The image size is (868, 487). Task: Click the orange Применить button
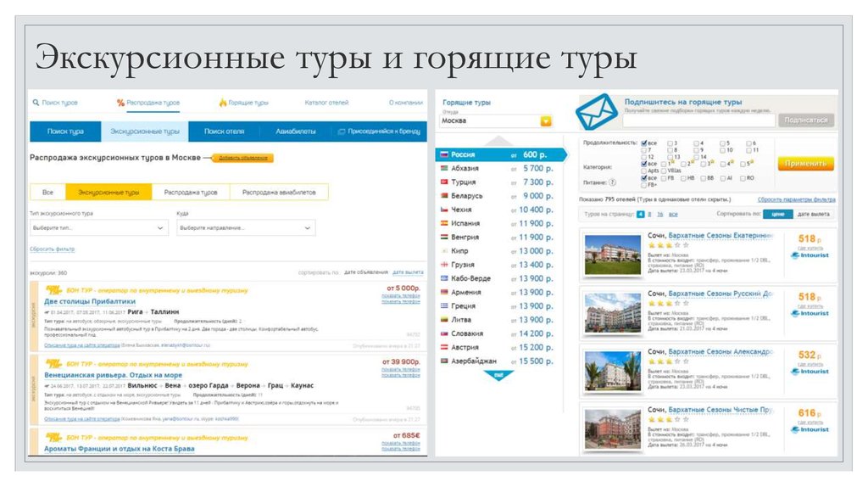805,164
